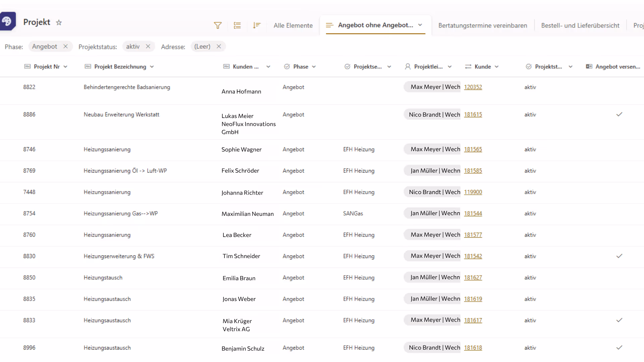The image size is (644, 362).
Task: Open Kunde link 181618
Action: coord(473,348)
